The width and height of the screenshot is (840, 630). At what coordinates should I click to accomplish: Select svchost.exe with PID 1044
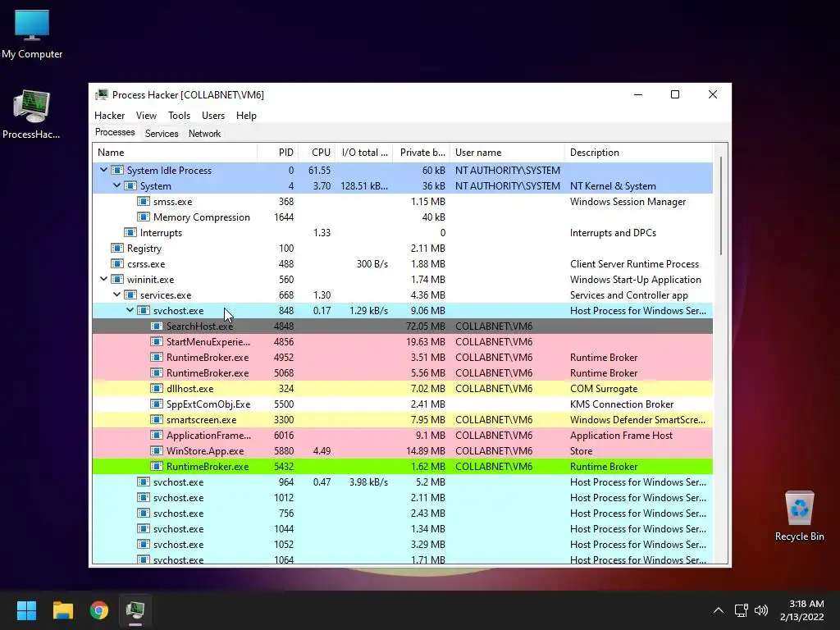point(402,529)
